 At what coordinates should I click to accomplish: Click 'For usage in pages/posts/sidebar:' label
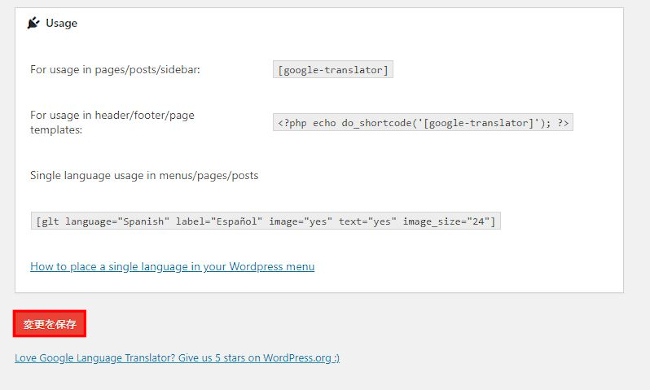(115, 70)
